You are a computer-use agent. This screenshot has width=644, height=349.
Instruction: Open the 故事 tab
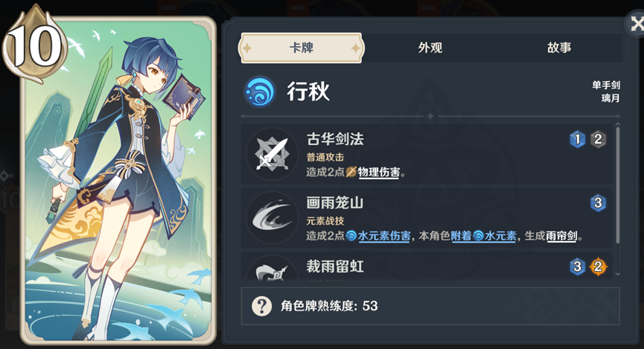pos(559,48)
